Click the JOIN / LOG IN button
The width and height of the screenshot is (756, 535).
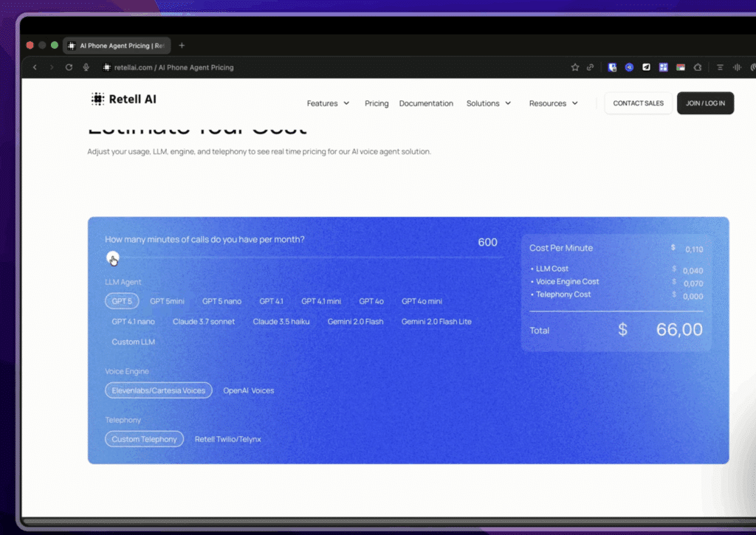pyautogui.click(x=705, y=103)
